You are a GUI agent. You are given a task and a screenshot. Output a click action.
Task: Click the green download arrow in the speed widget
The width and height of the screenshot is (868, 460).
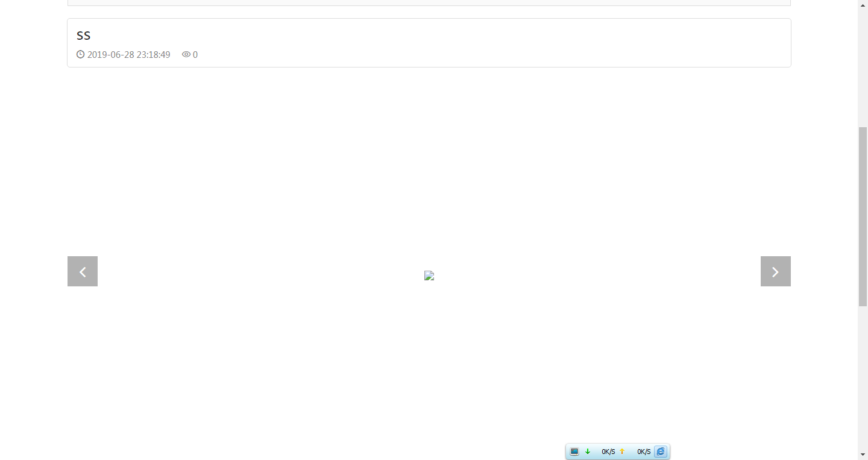click(x=588, y=452)
